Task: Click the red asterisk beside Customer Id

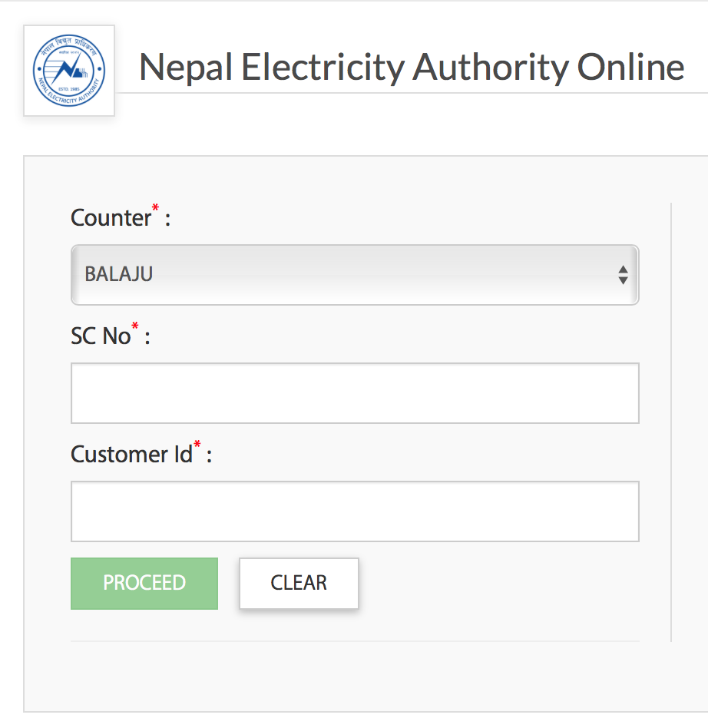Action: click(x=197, y=445)
